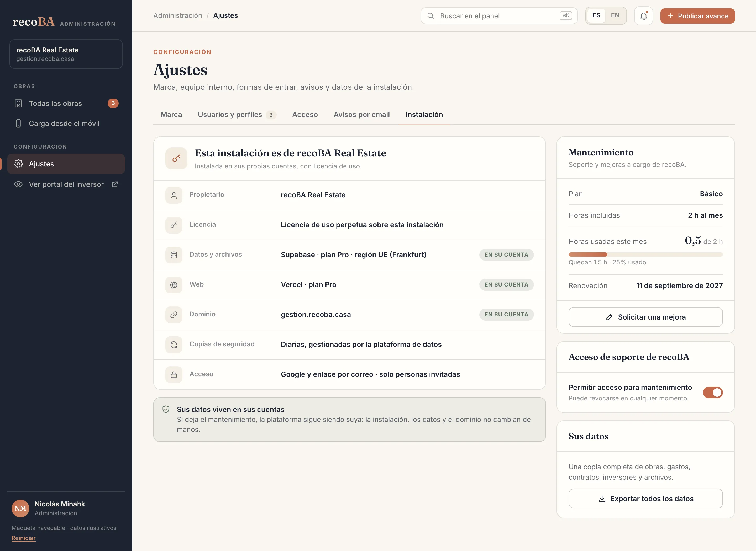Screen dimensions: 756x551
Task: Click the gear icon next to Ajustes
Action: (x=18, y=164)
